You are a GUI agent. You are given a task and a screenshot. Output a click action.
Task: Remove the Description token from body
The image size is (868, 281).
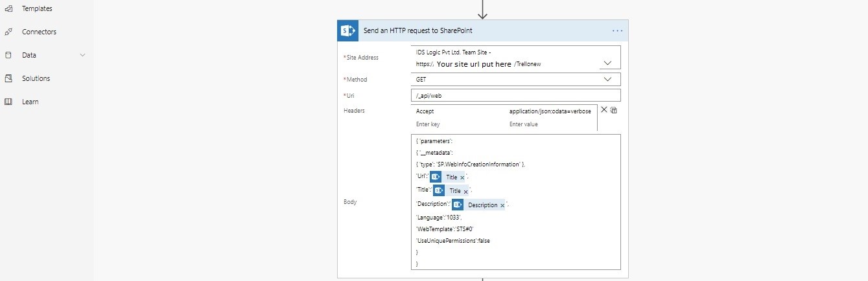click(x=502, y=205)
